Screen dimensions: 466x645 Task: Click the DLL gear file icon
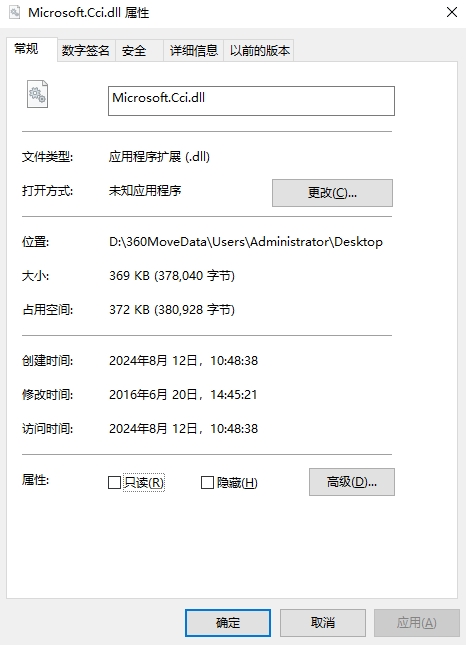pyautogui.click(x=37, y=94)
